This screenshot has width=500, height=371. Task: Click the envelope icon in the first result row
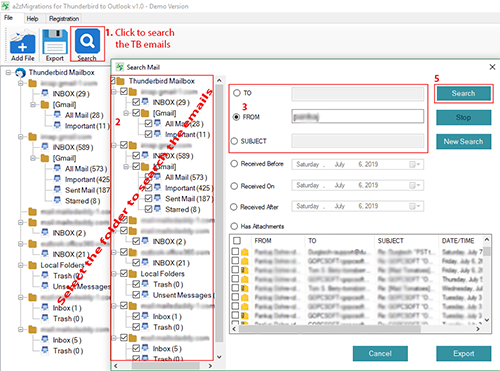click(x=245, y=252)
